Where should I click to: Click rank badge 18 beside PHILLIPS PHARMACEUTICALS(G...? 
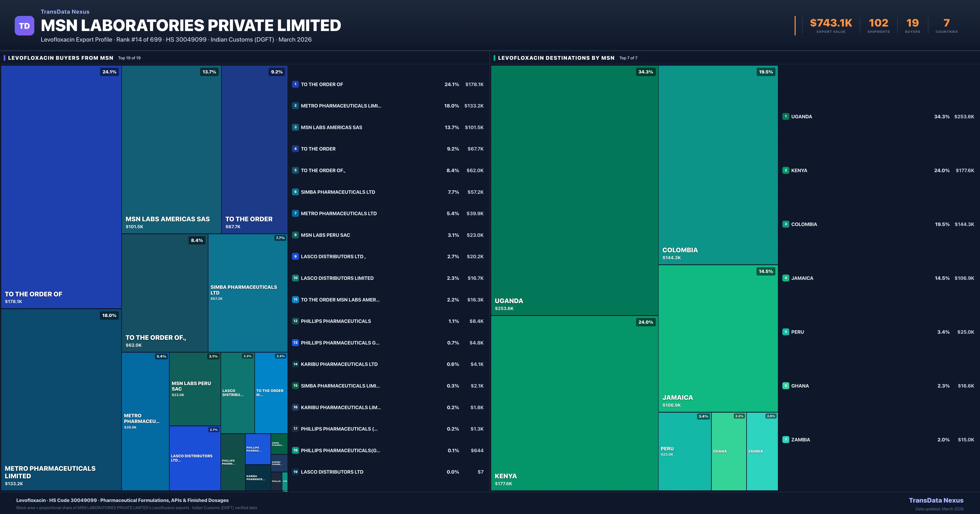295,451
